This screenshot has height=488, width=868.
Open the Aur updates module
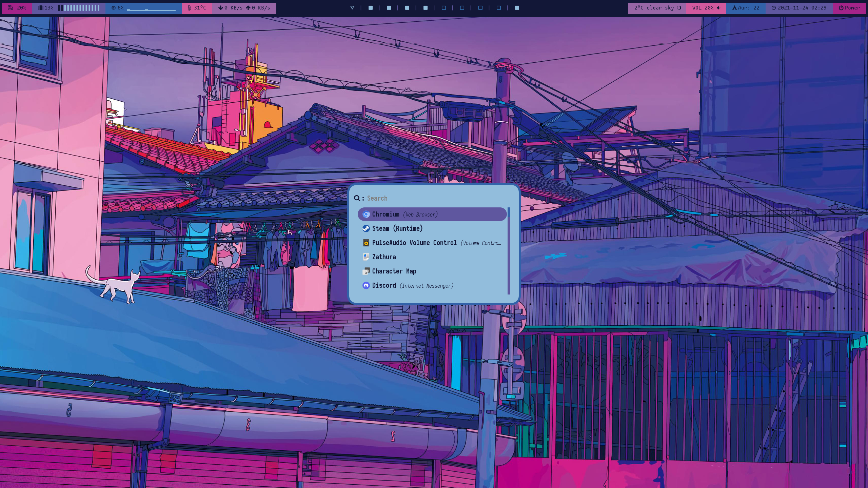tap(745, 8)
